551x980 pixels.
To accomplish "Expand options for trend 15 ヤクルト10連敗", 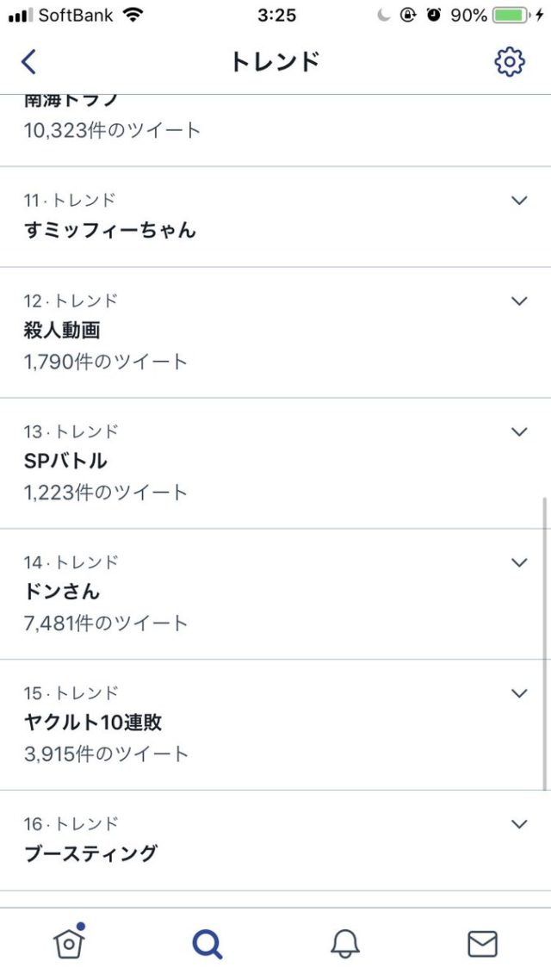I will coord(518,694).
